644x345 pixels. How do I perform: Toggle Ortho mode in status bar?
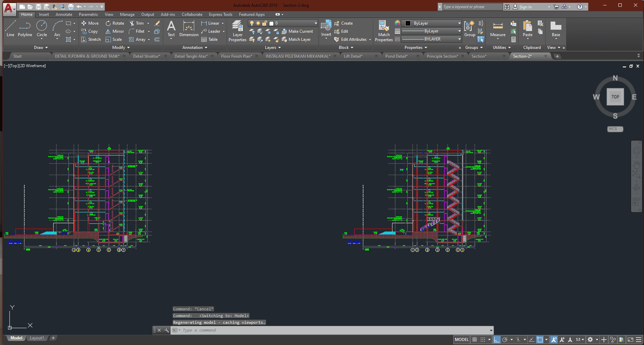(497, 340)
